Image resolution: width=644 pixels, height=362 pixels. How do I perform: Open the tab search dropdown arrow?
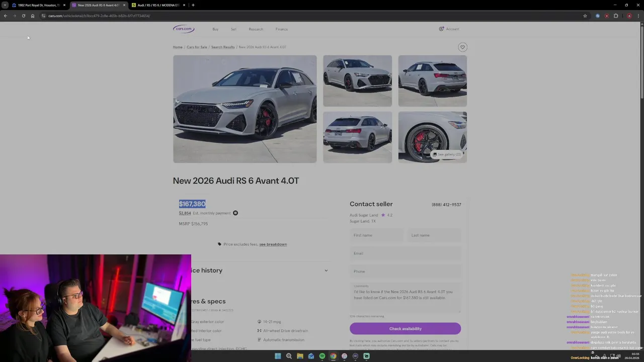(x=5, y=5)
